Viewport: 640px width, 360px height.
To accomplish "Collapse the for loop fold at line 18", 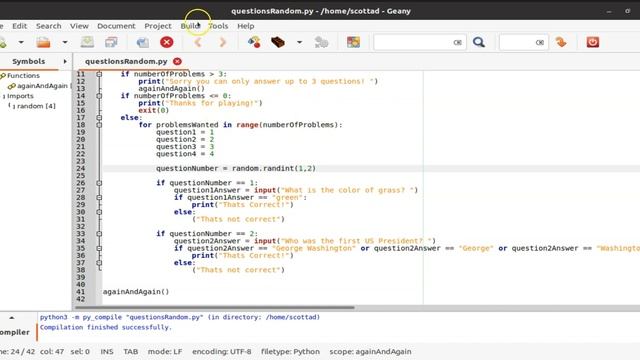I will coord(99,125).
